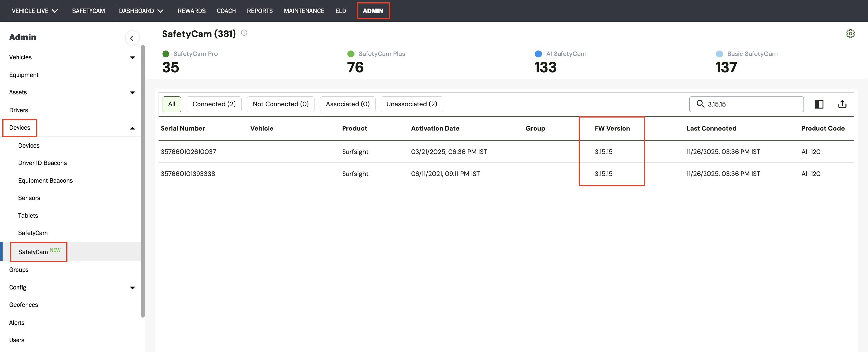The width and height of the screenshot is (868, 352).
Task: Click the search magnifier icon
Action: click(700, 104)
